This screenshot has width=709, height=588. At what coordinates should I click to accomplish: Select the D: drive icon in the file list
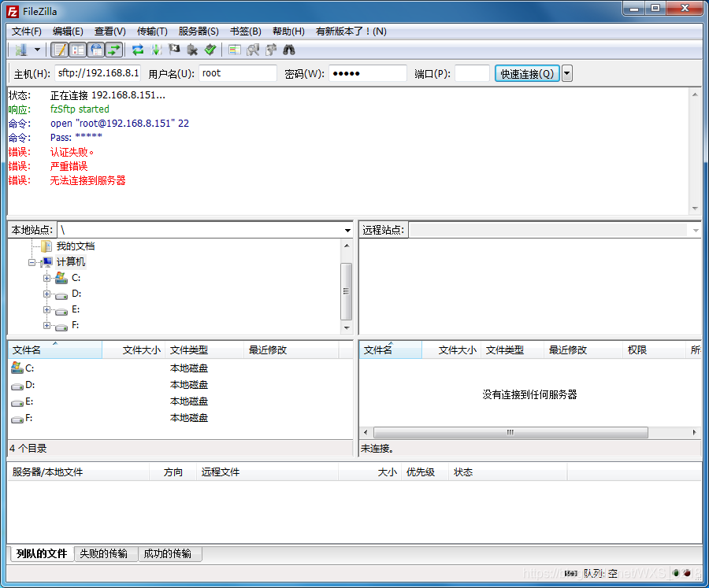pyautogui.click(x=17, y=386)
